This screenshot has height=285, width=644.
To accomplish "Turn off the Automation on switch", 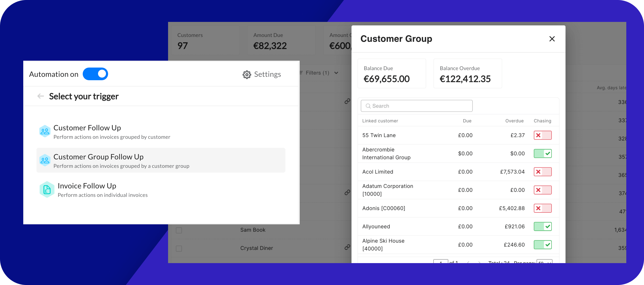I will 95,74.
